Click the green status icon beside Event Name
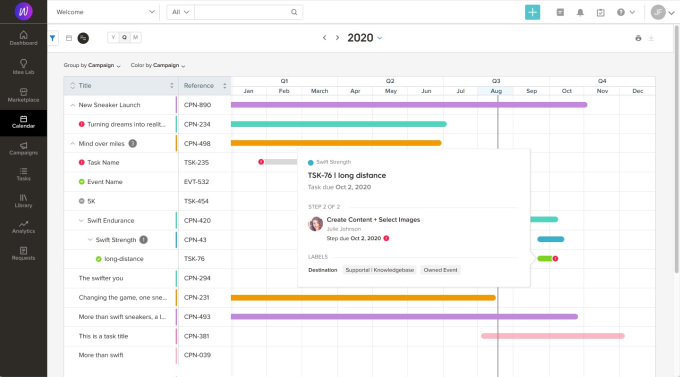 click(x=81, y=182)
